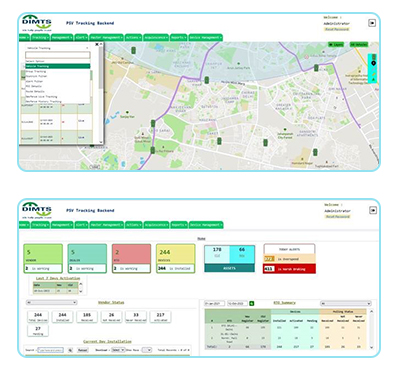Close the Vehicle Tracking panel via X
Viewport: 400px width, 371px height.
click(97, 44)
